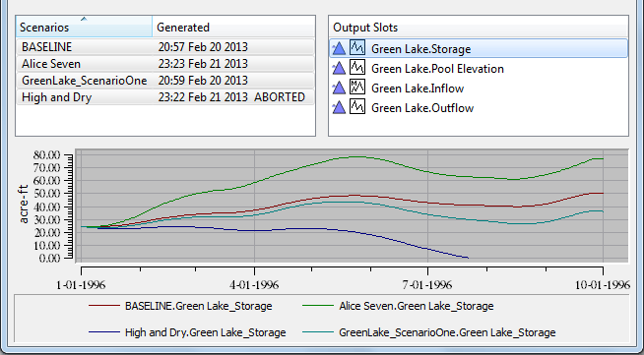The width and height of the screenshot is (644, 355).
Task: Click the 10-01-1996 x-axis date label
Action: tap(602, 284)
